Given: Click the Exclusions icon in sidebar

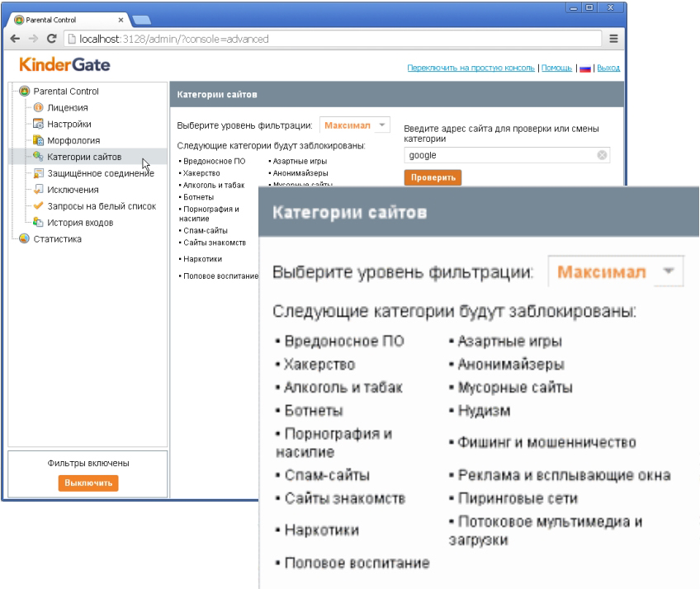Looking at the screenshot, I should click(38, 190).
